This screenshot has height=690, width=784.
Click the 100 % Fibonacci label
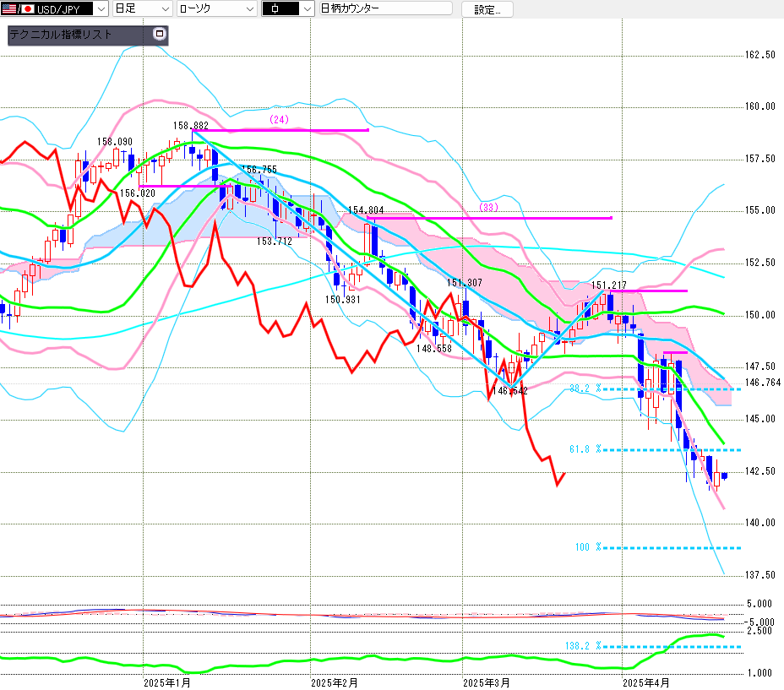tap(588, 547)
